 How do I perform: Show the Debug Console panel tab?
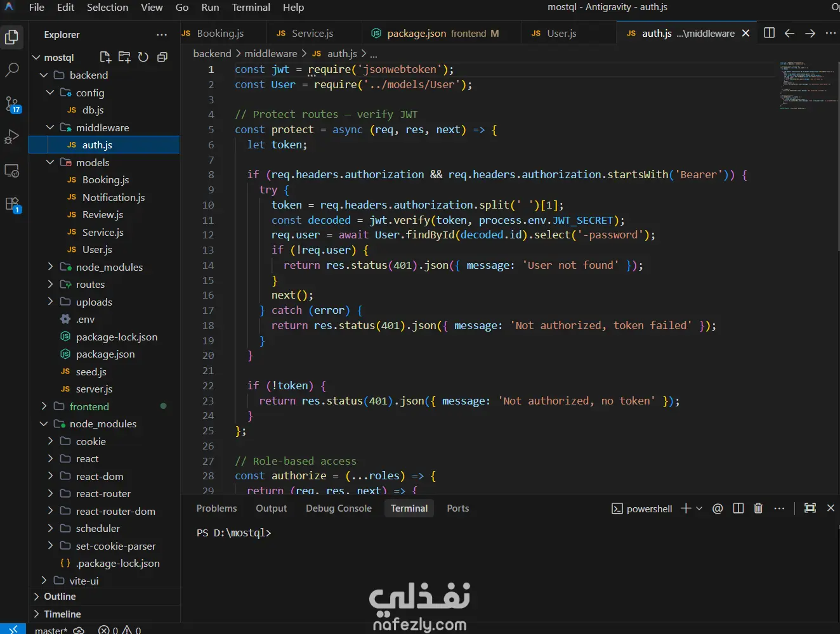339,508
